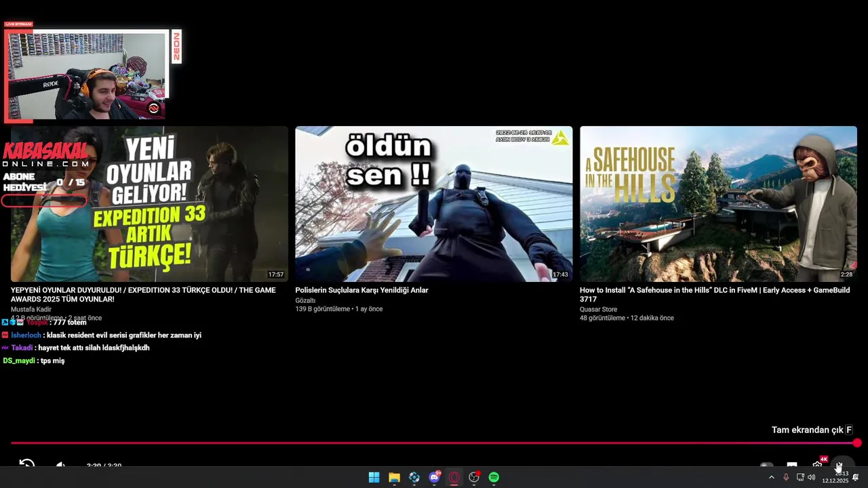Image resolution: width=868 pixels, height=488 pixels.
Task: Open the Yeni Oyunlar Geliyor thumbnail
Action: point(149,203)
